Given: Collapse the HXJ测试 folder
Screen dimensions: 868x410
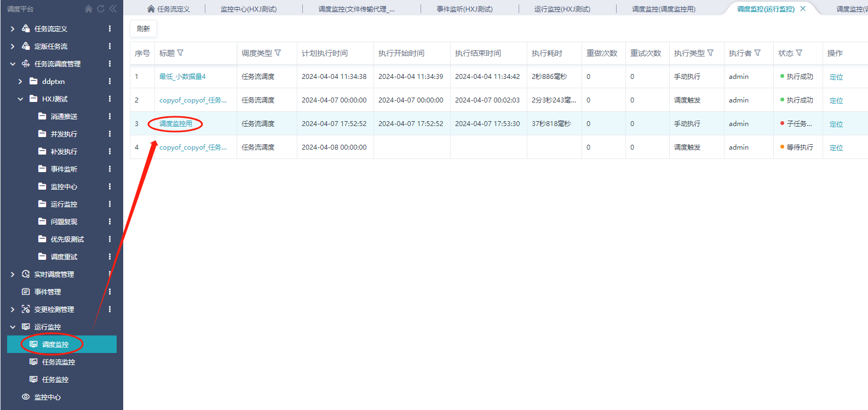Looking at the screenshot, I should click(20, 99).
